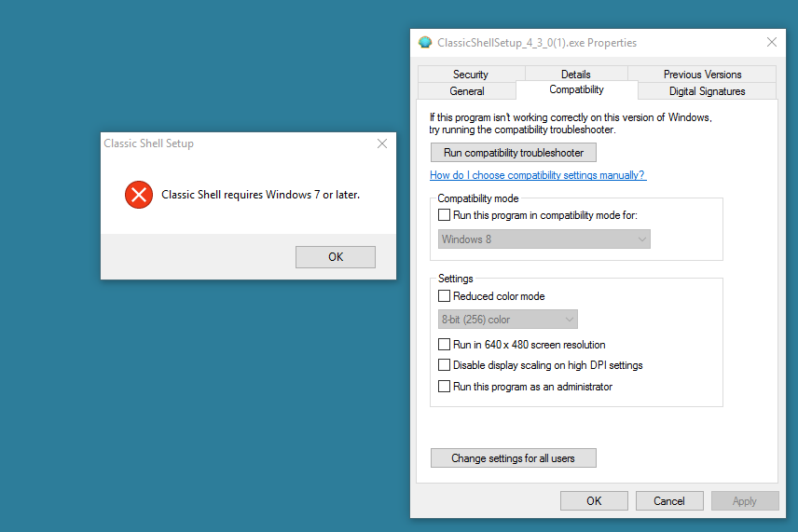Image resolution: width=798 pixels, height=532 pixels.
Task: Open the Details tab
Action: (575, 75)
